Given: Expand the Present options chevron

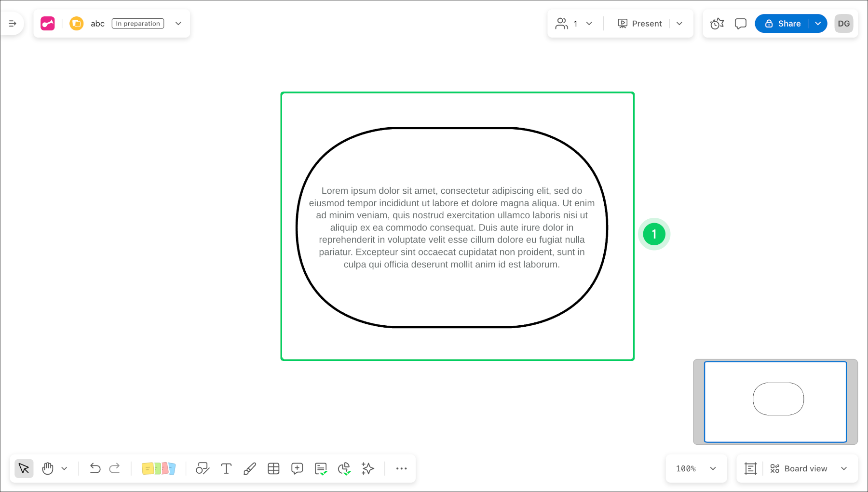Looking at the screenshot, I should [x=680, y=23].
